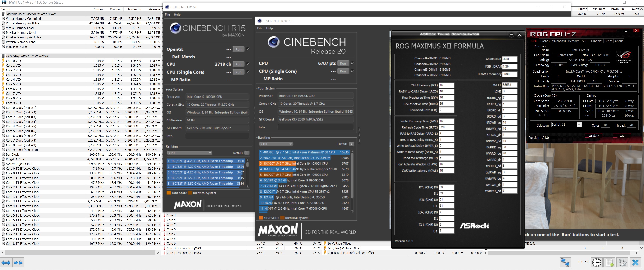
Task: Click the tCL CAS Latency value field
Action: (446, 85)
